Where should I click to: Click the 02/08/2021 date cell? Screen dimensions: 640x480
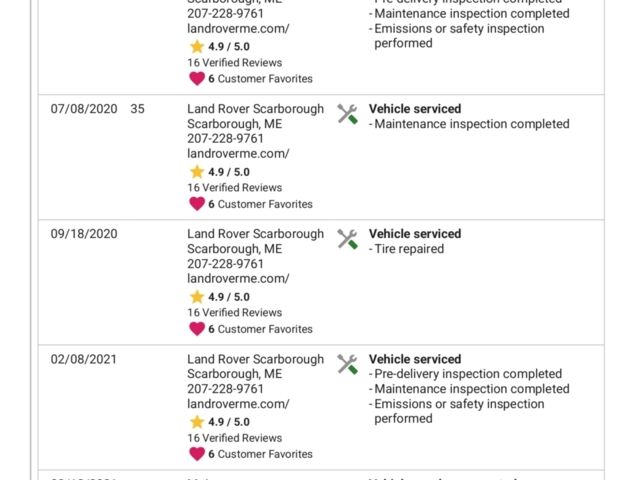84,359
